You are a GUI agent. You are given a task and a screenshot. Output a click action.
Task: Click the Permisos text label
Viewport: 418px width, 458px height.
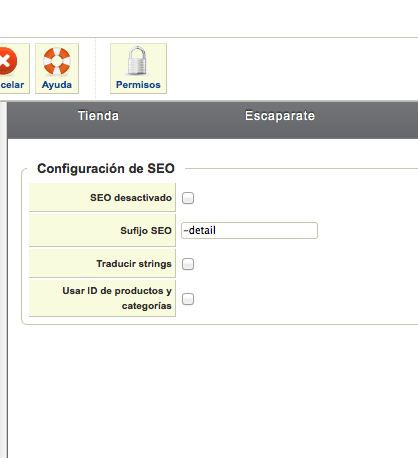(x=138, y=85)
